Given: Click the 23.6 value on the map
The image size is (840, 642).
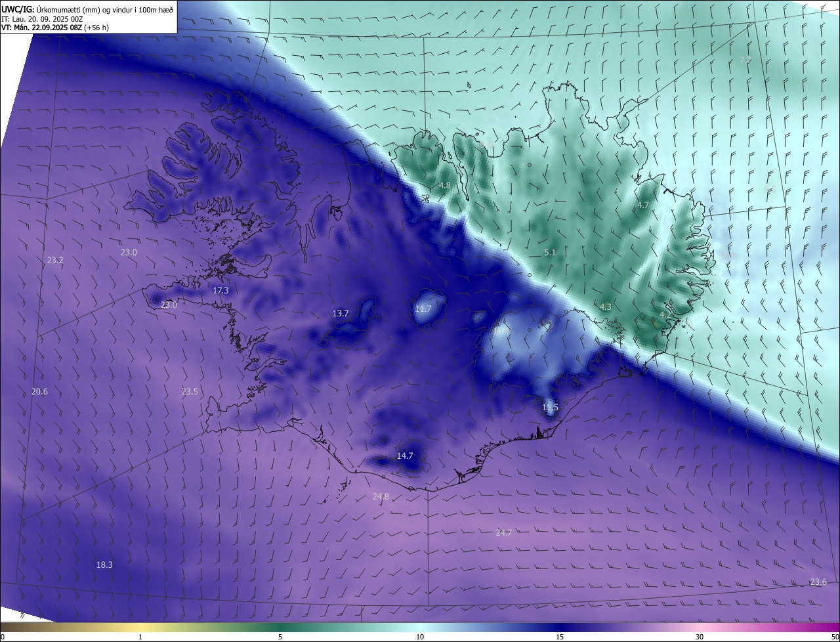Looking at the screenshot, I should pyautogui.click(x=818, y=582).
